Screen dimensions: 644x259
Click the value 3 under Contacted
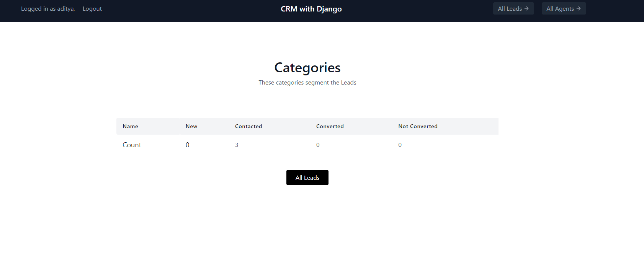(237, 145)
